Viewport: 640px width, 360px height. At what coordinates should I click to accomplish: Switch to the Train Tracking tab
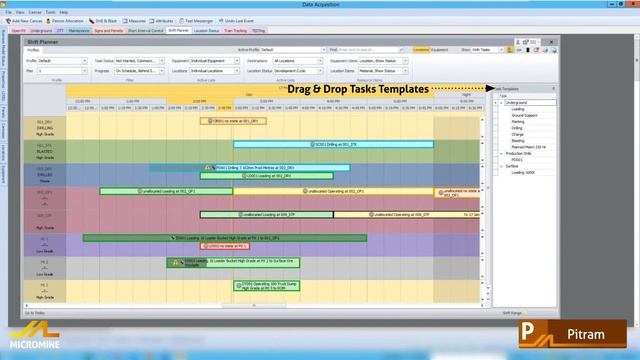click(236, 31)
